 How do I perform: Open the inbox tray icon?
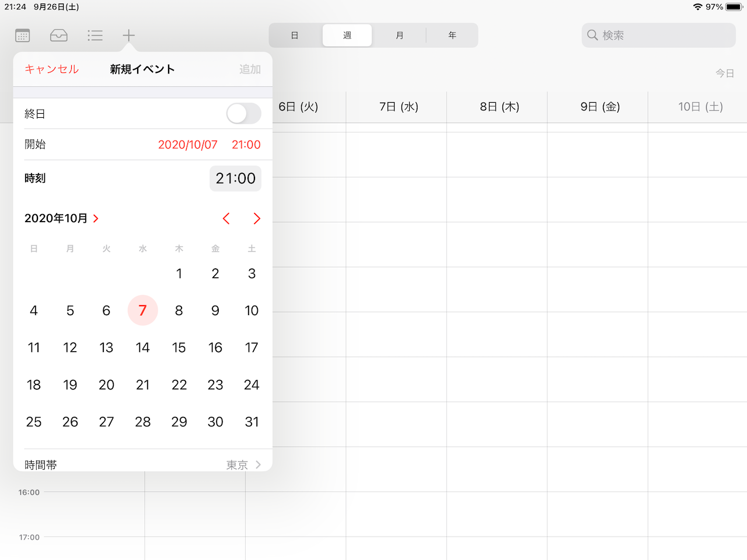coord(58,36)
